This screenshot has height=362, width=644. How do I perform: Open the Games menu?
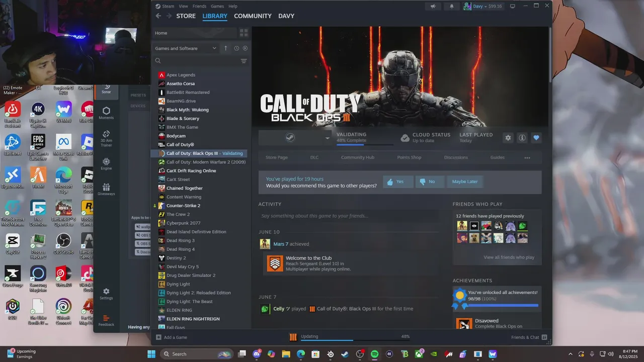click(217, 6)
